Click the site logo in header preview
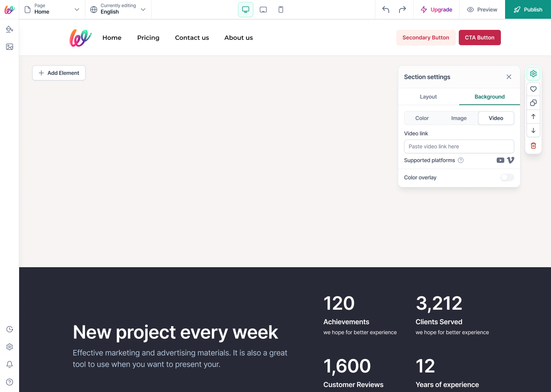551x392 pixels. (80, 38)
